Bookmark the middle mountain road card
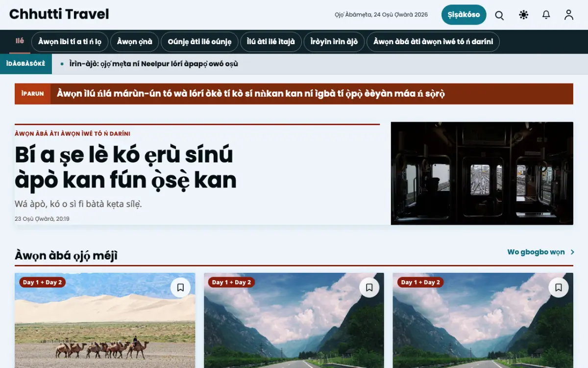This screenshot has height=368, width=588. point(369,288)
